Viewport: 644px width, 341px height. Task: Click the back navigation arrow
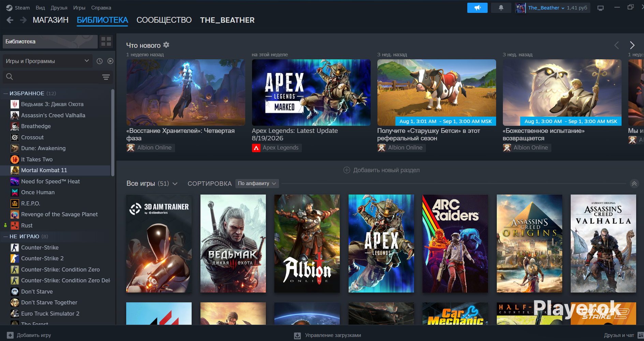pos(10,20)
